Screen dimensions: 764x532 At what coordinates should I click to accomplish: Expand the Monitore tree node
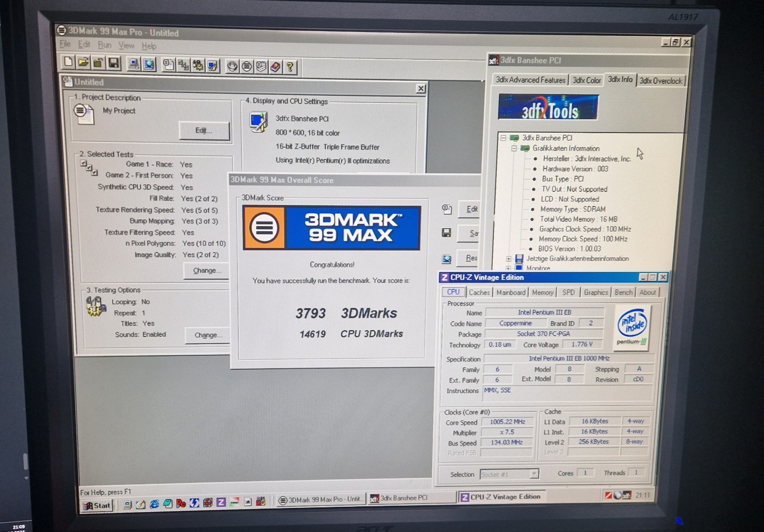click(x=509, y=268)
